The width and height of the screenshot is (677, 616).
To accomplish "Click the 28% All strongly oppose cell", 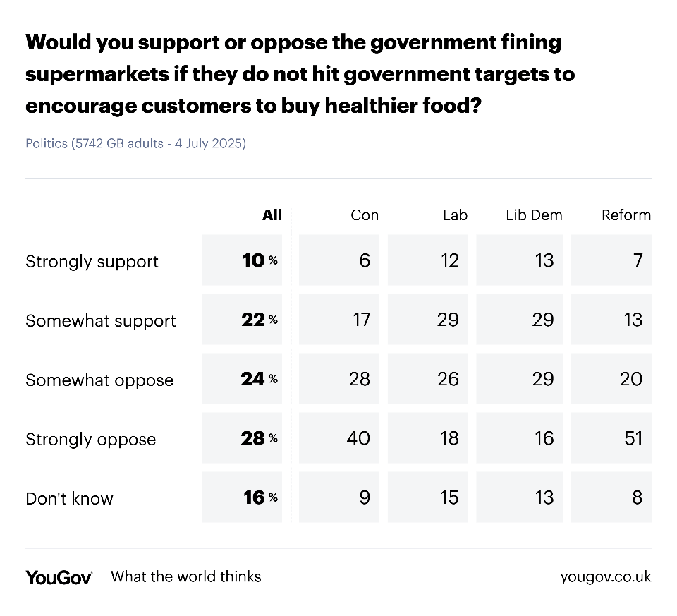I will point(242,438).
